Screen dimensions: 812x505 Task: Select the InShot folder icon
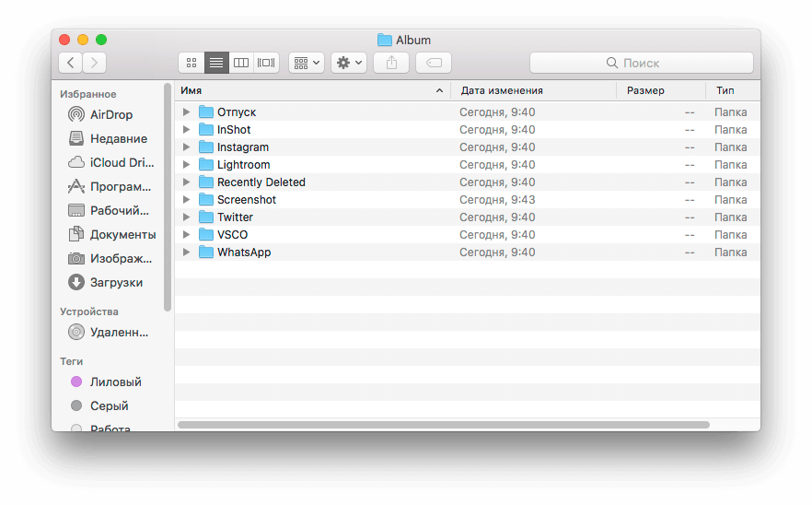[x=206, y=130]
